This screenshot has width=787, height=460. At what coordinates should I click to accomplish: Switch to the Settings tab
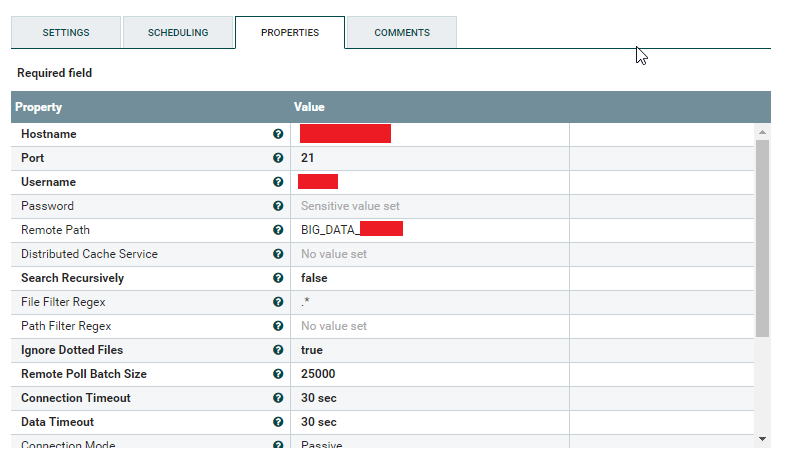point(66,33)
